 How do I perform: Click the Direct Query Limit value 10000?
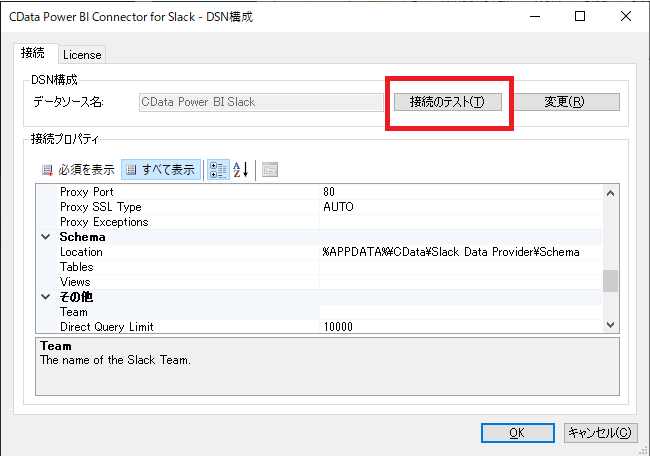click(x=338, y=327)
